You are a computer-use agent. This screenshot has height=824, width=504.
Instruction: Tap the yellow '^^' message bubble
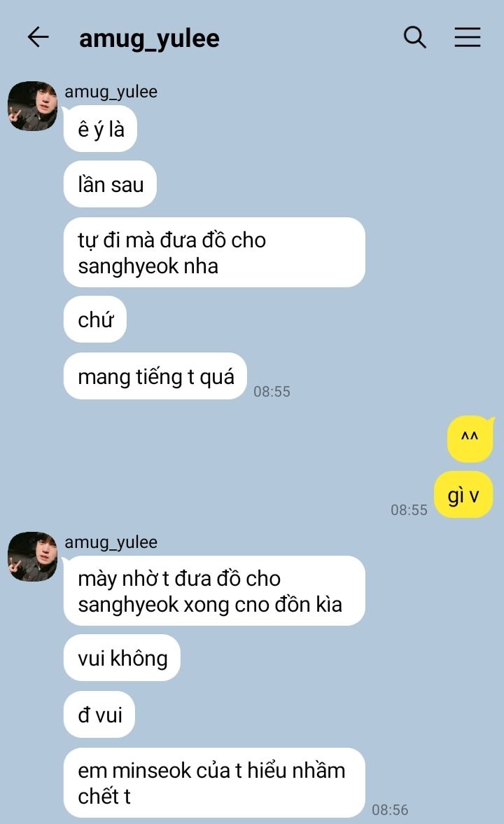470,439
